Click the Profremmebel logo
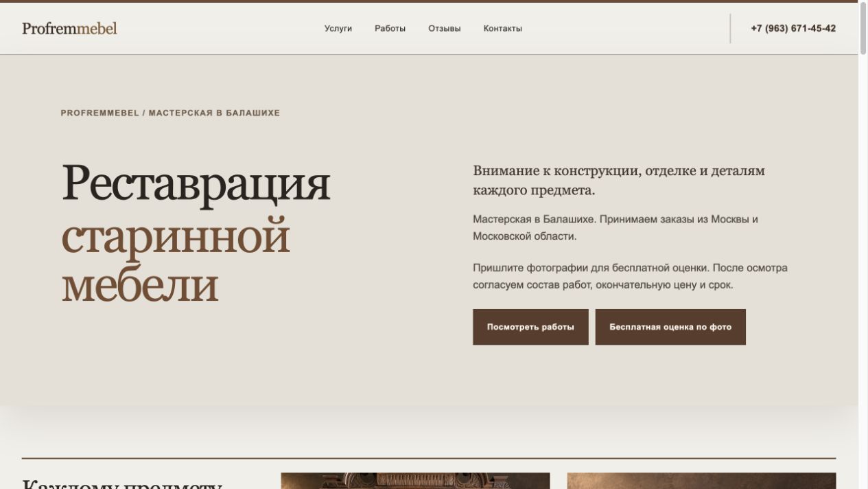868x489 pixels. click(69, 28)
